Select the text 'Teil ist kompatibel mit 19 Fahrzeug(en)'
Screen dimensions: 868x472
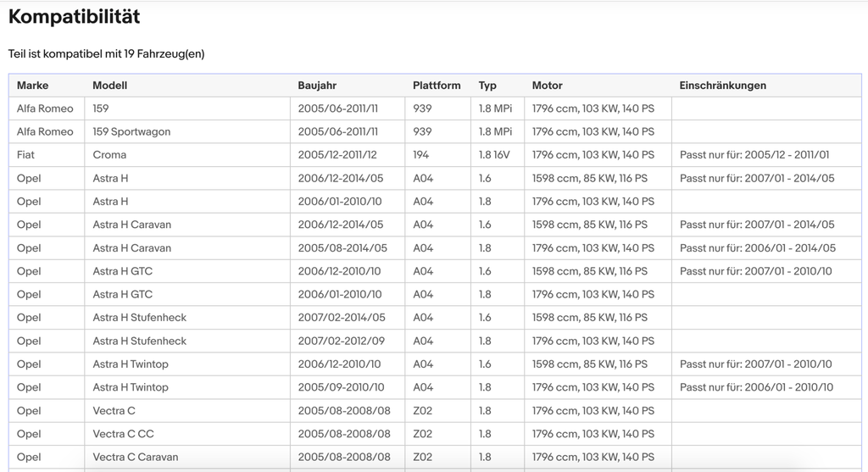(x=106, y=53)
